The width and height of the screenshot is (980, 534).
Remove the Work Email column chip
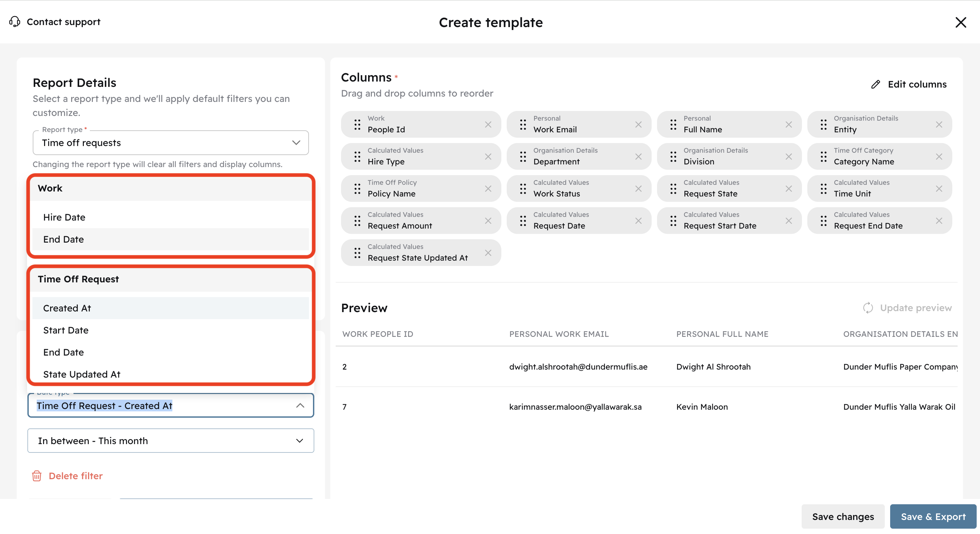[638, 124]
